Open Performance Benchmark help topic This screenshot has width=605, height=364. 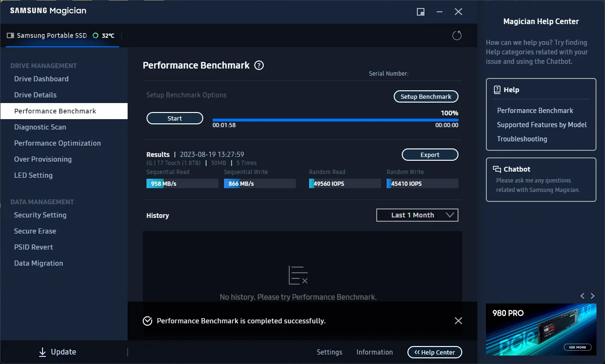(x=535, y=111)
